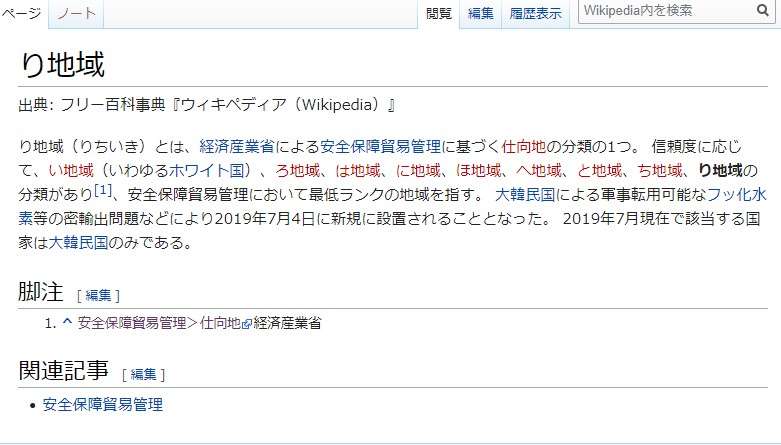This screenshot has height=445, width=781.
Task: Click the red い地域 link
Action: pyautogui.click(x=71, y=170)
